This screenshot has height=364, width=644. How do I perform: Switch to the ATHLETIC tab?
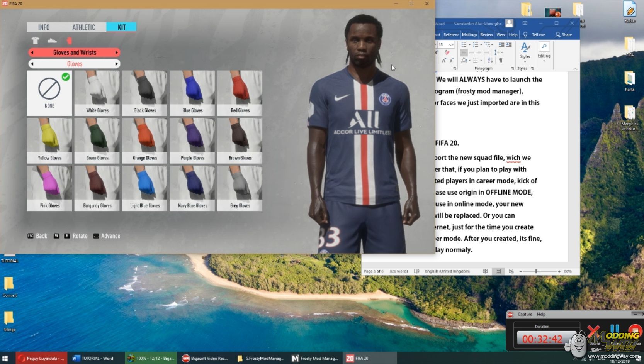click(83, 27)
